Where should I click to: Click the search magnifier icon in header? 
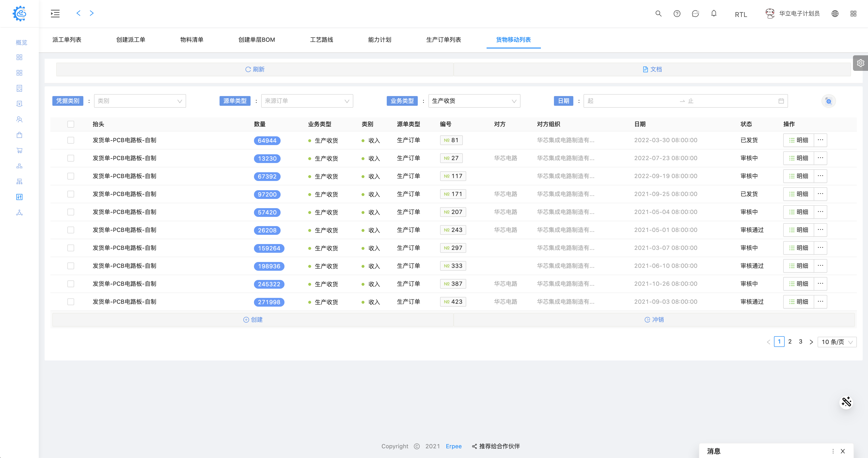pos(658,14)
